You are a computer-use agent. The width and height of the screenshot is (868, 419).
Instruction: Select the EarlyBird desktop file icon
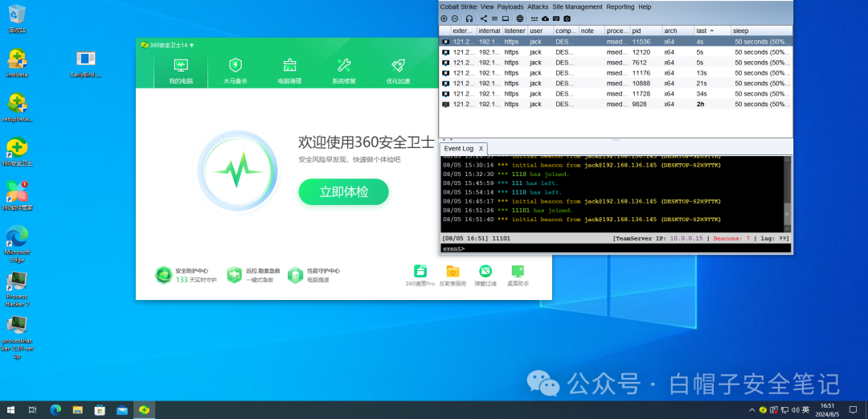click(86, 64)
